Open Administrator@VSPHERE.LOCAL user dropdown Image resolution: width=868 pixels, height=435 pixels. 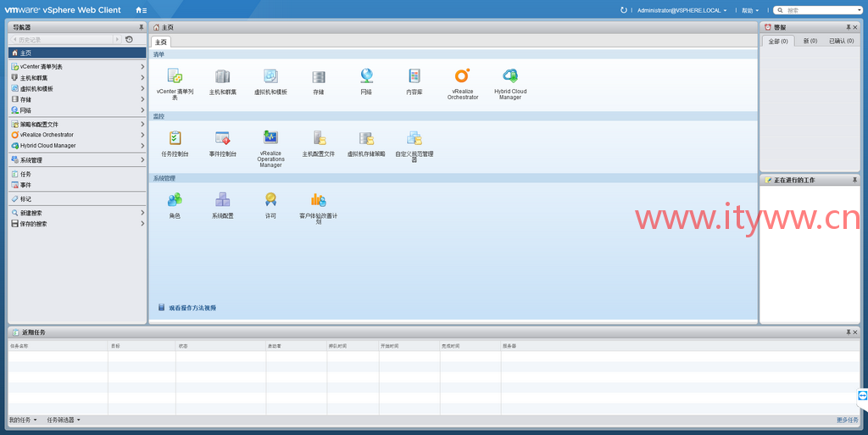[682, 10]
